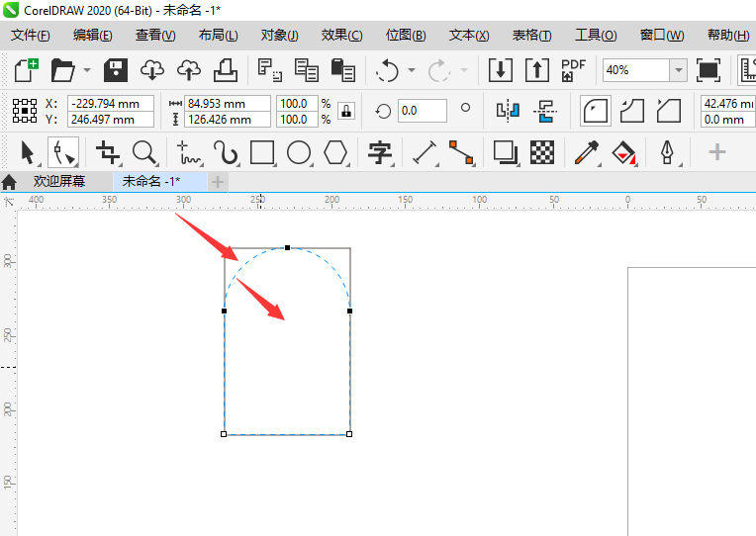This screenshot has height=536, width=756.
Task: Select the Freehand tool
Action: [x=188, y=153]
